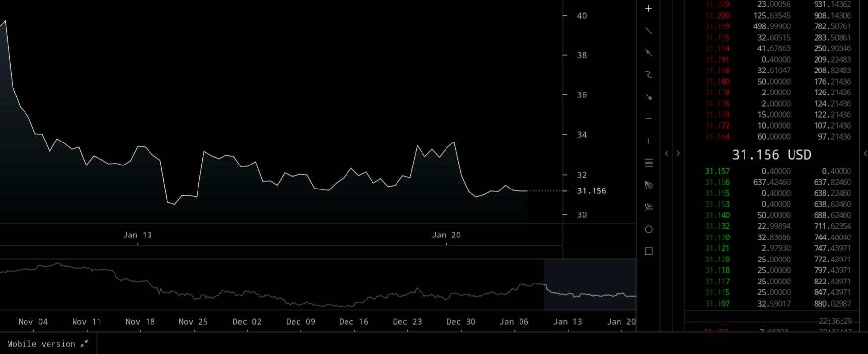Screen dimensions: 868x354
Task: Click the far-right edge collapse chevron
Action: point(865,154)
